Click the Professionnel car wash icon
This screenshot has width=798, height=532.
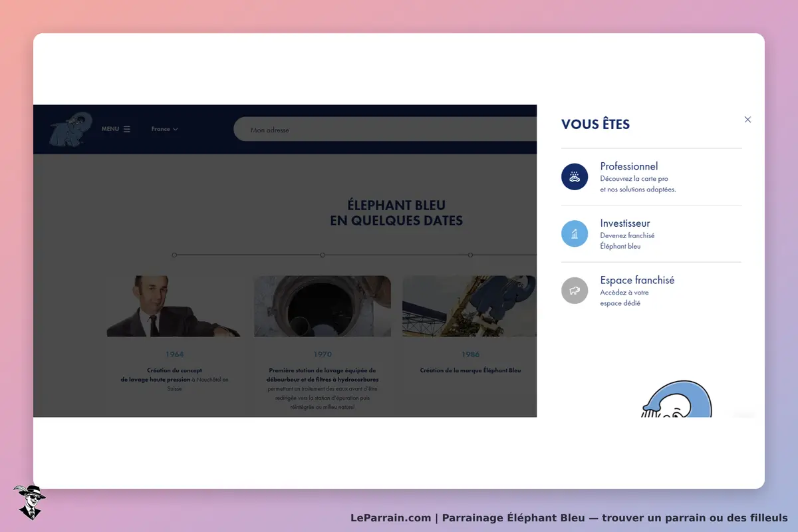(575, 177)
